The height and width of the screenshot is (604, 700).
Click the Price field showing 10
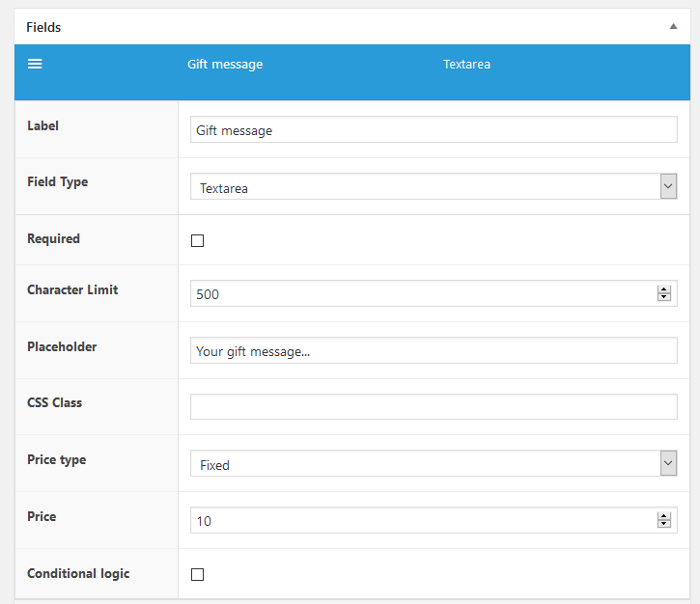(x=434, y=520)
